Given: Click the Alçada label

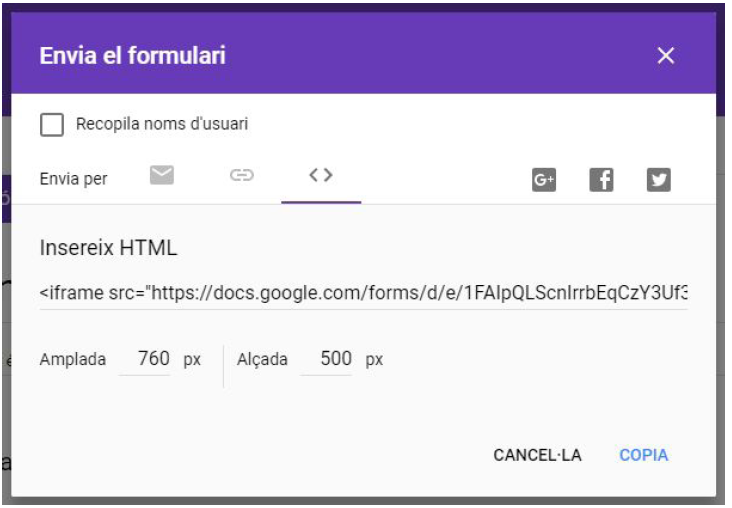Looking at the screenshot, I should click(262, 360).
